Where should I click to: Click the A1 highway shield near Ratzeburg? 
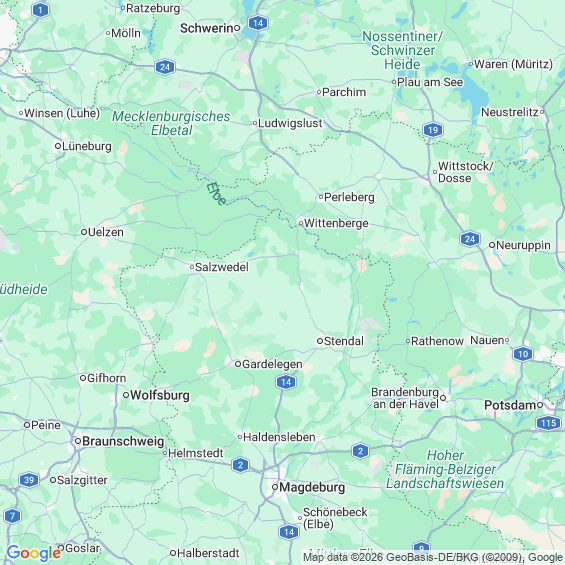click(x=40, y=10)
